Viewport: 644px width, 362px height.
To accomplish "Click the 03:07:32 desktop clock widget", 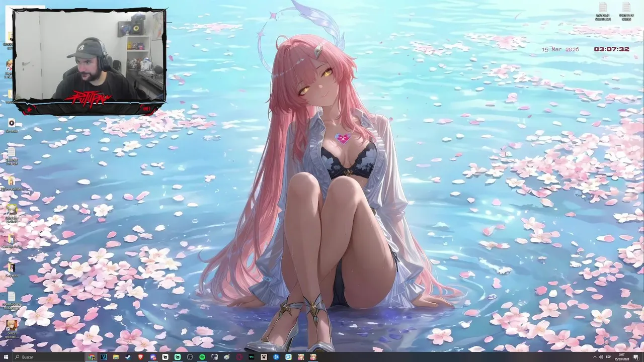I will [x=611, y=49].
